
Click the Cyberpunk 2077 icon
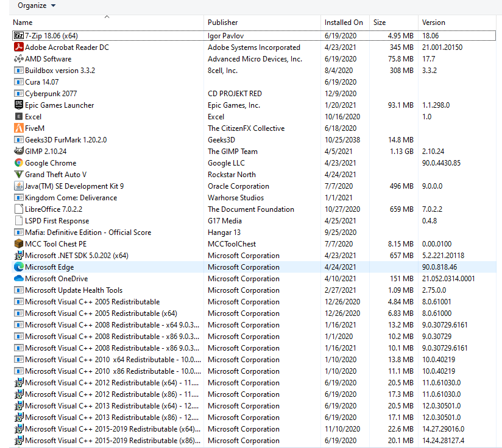coord(19,93)
